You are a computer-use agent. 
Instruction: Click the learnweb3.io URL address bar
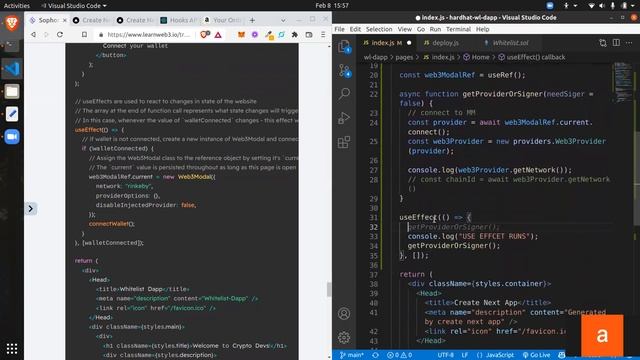pyautogui.click(x=149, y=35)
